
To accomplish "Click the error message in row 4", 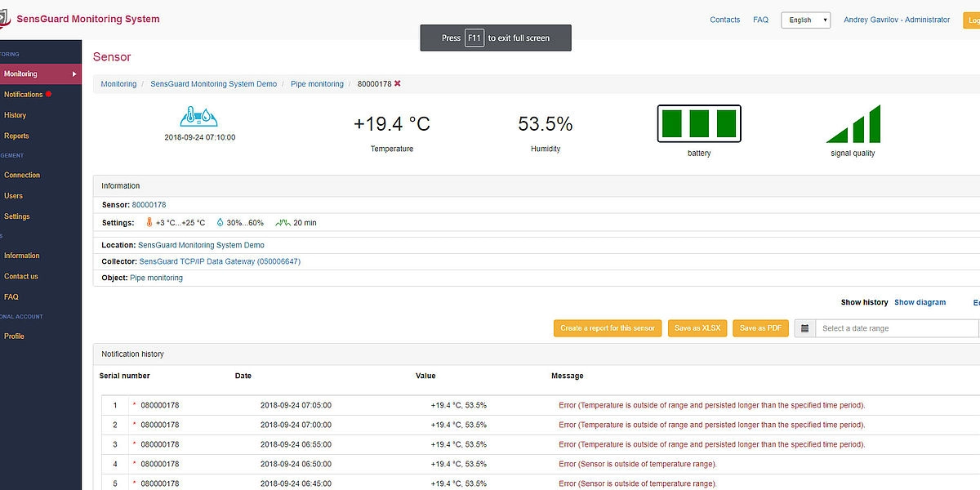I will (x=638, y=464).
